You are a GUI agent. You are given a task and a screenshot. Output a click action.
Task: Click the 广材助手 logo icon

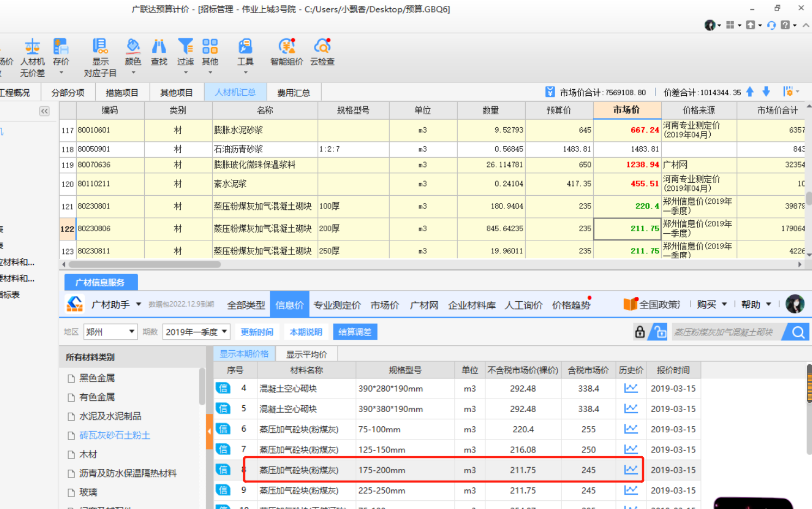(75, 304)
